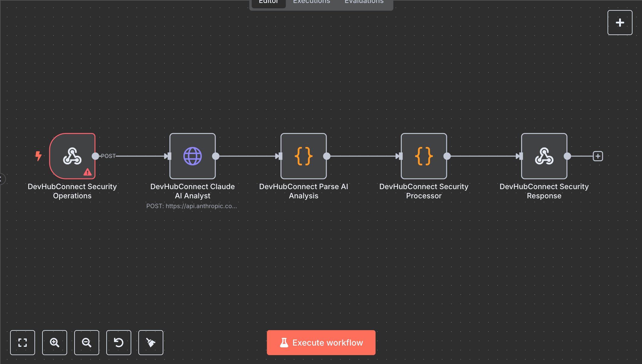
Task: Open the DevHubConnect Parse AI Analysis node
Action: point(303,156)
